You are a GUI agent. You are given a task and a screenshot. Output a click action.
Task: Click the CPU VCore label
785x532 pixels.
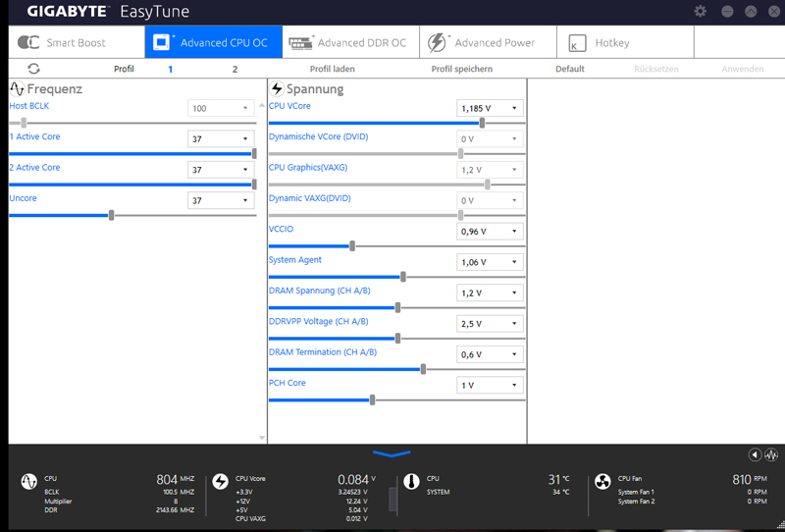[x=289, y=106]
